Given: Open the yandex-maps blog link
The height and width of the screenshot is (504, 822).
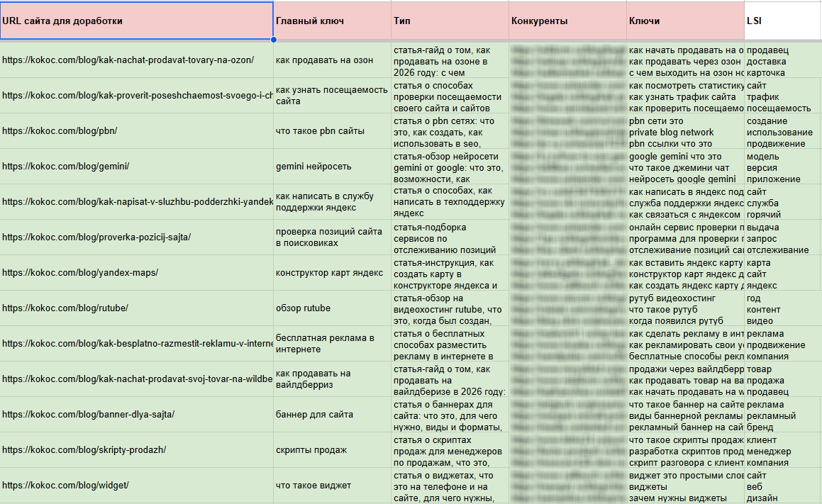Looking at the screenshot, I should pyautogui.click(x=80, y=273).
